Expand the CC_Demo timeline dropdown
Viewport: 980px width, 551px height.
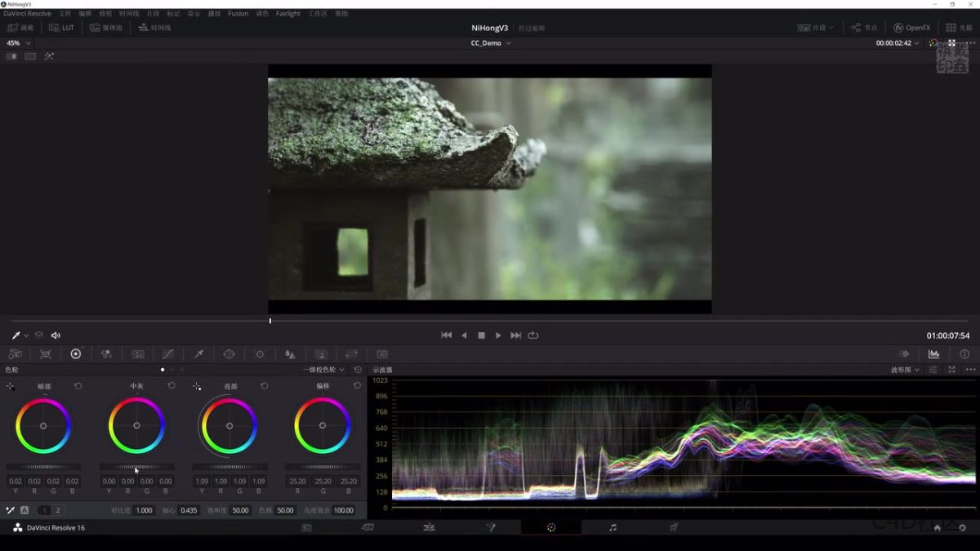491,43
